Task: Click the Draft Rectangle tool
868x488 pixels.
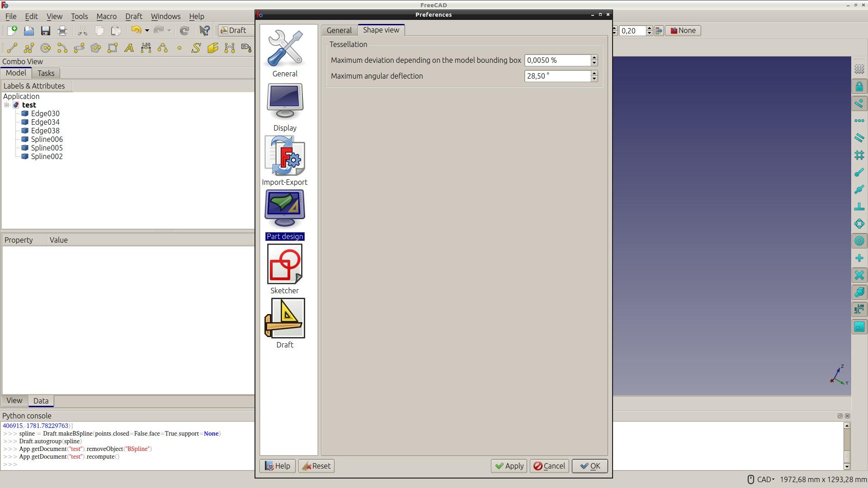Action: 112,48
